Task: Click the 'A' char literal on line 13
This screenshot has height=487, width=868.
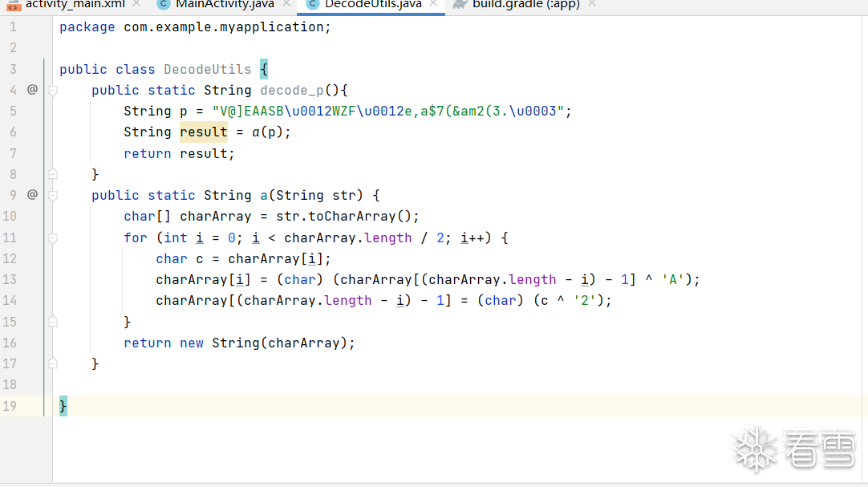Action: 672,279
